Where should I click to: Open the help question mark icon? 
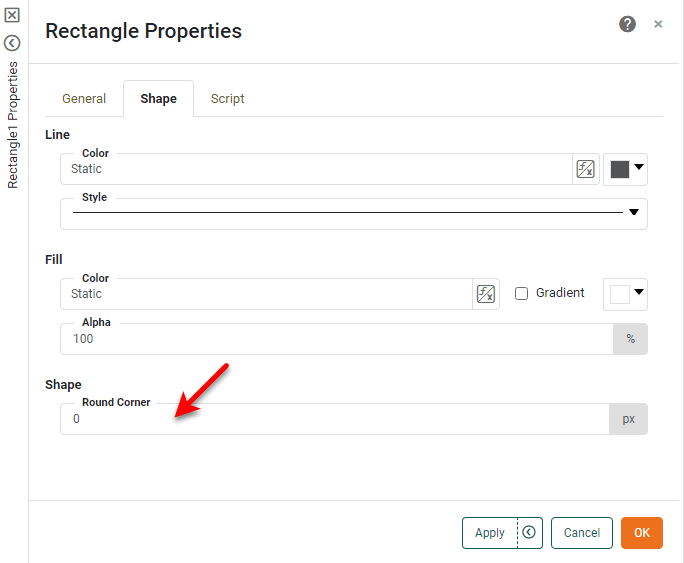627,24
